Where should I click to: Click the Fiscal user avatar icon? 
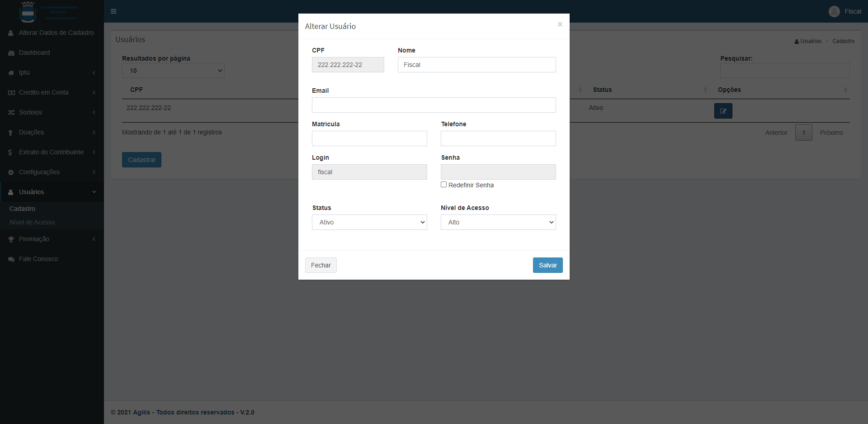click(834, 11)
